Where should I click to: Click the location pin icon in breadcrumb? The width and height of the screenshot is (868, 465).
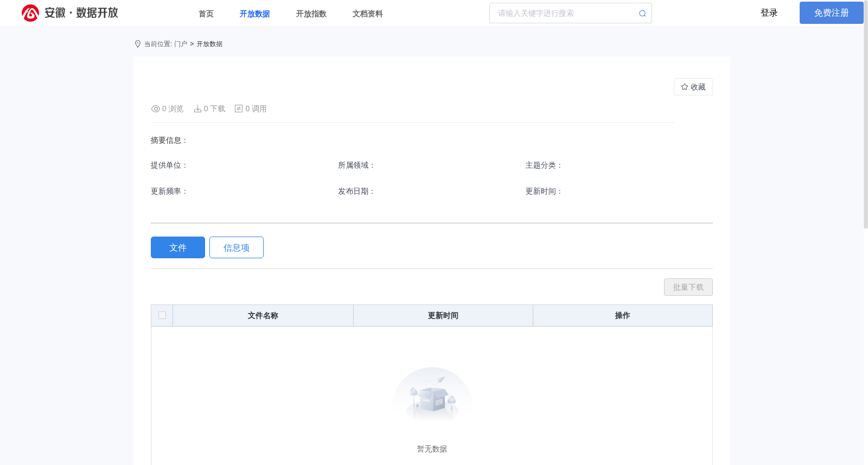tap(138, 44)
